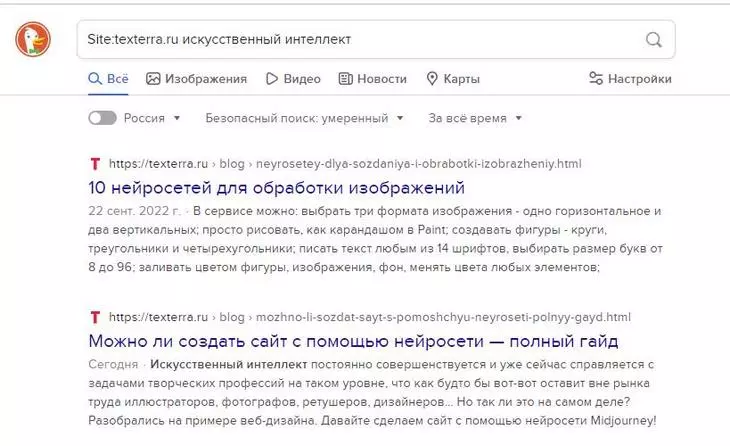
Task: Open result 10 нейросетей для обработки изображений
Action: pos(277,188)
